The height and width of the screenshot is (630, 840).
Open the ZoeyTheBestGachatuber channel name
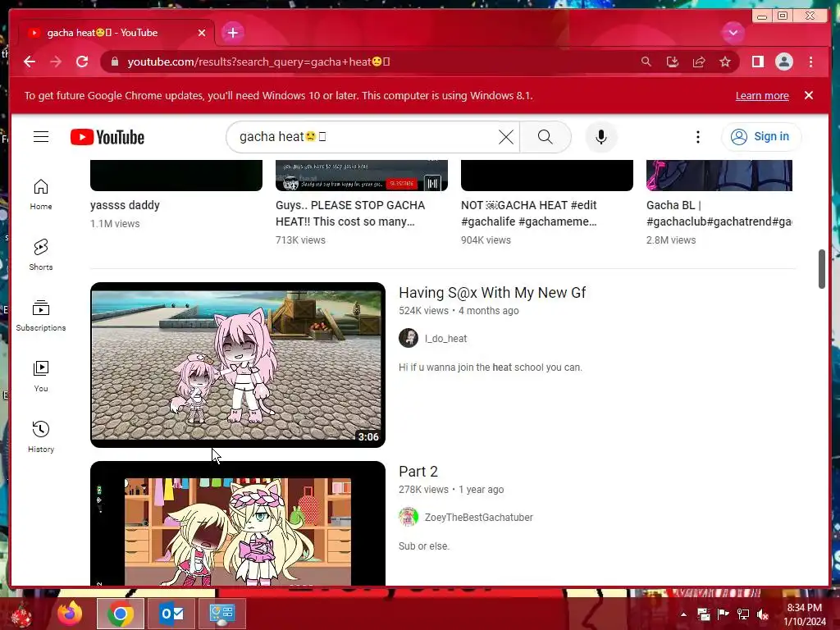478,518
